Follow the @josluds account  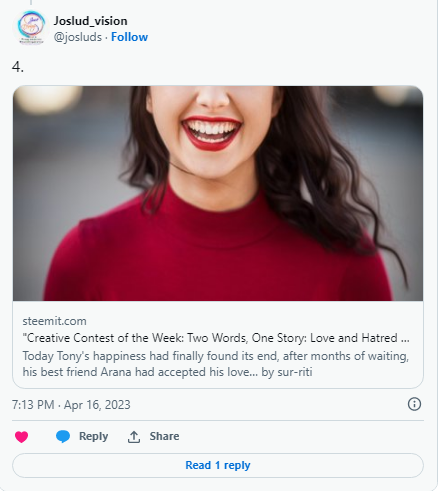(129, 37)
